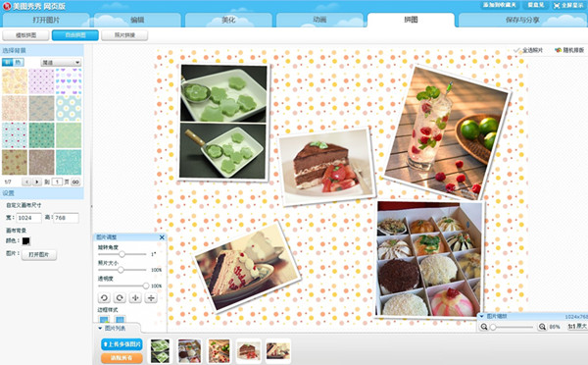
Task: Select the 拼图 tab
Action: (411, 20)
